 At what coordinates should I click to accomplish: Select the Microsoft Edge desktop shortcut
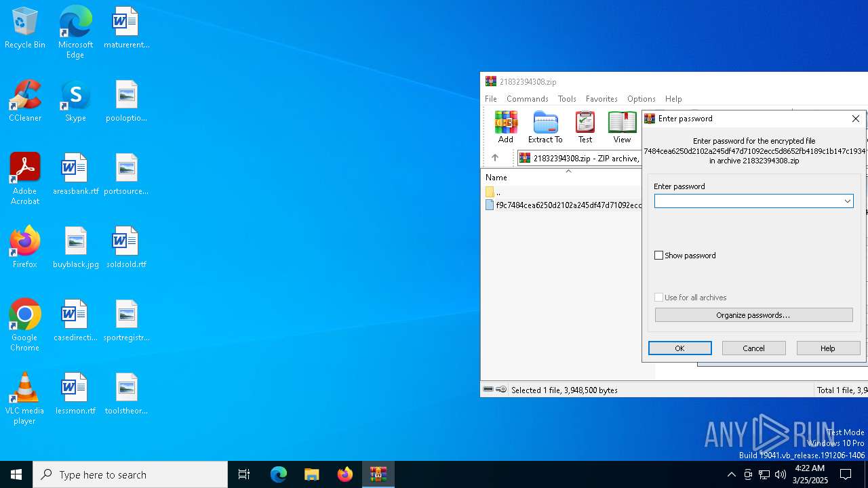coord(75,32)
